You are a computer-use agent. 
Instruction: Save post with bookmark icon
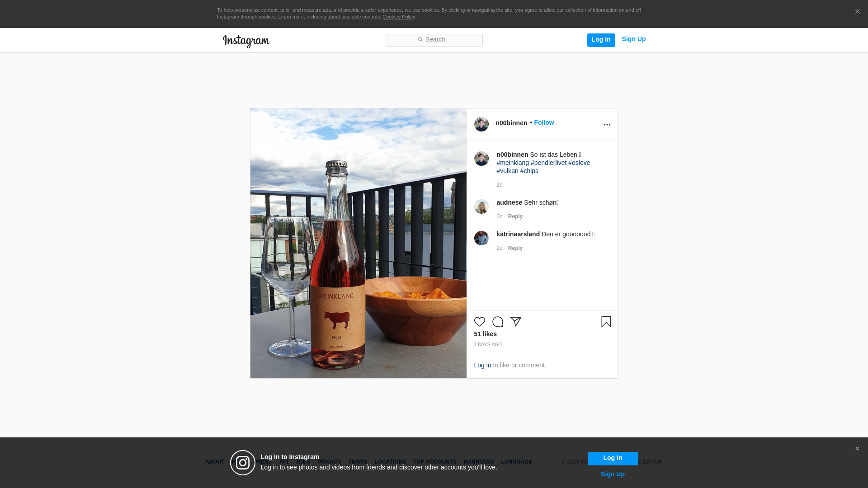pyautogui.click(x=606, y=322)
